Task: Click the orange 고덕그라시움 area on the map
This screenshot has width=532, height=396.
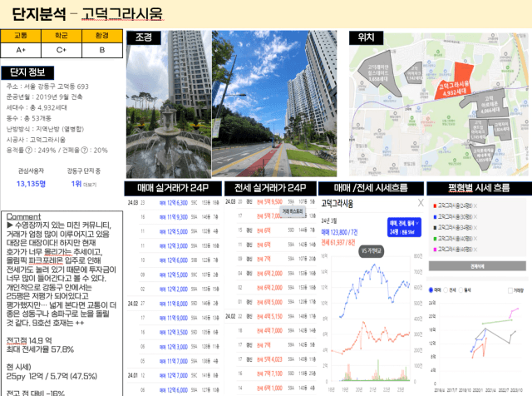Action: pos(456,82)
